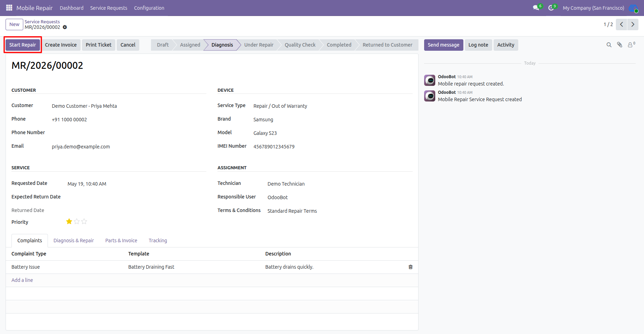
Task: Open the Dashboard menu
Action: (72, 8)
